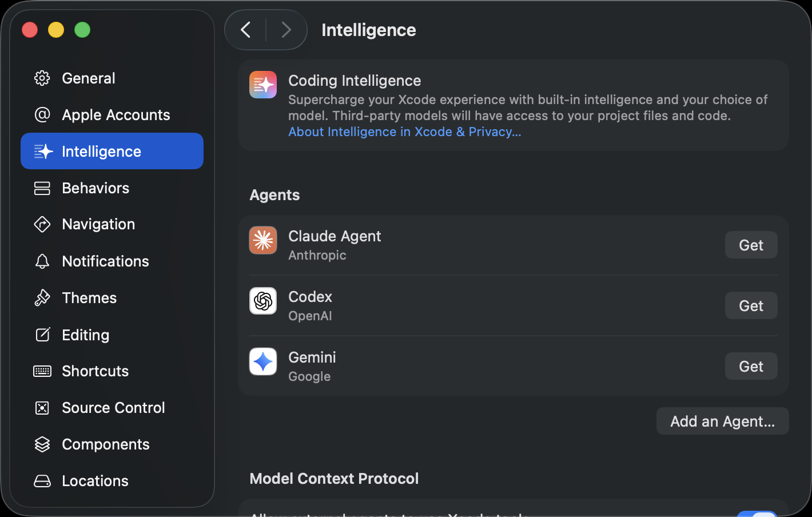The width and height of the screenshot is (812, 517).
Task: Click the Claude Agent app icon
Action: (263, 240)
